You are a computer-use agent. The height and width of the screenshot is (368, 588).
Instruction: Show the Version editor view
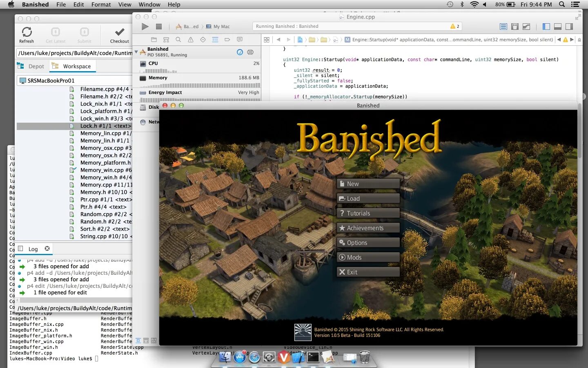click(x=526, y=27)
